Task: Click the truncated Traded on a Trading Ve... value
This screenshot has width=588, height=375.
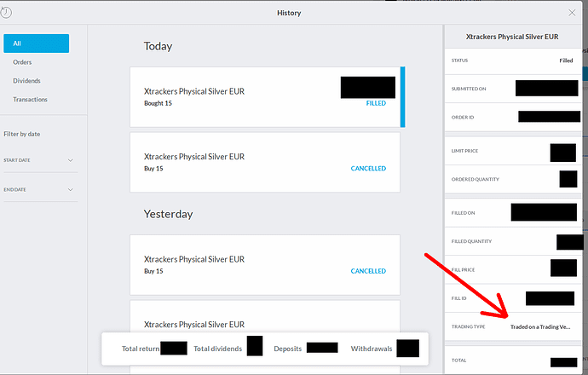Action: point(540,327)
